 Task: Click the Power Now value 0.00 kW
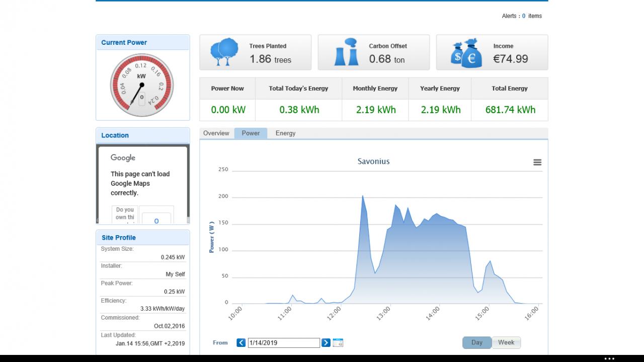[x=228, y=110]
